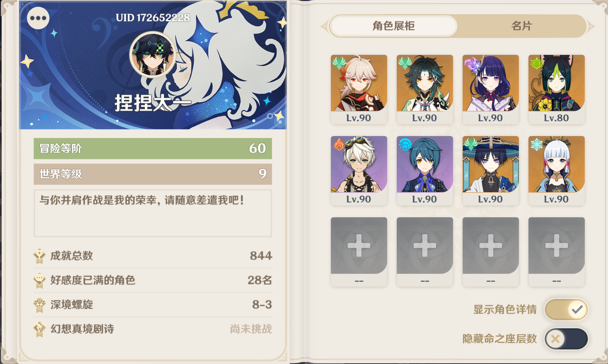
Task: Click the signature text box
Action: pos(153,213)
